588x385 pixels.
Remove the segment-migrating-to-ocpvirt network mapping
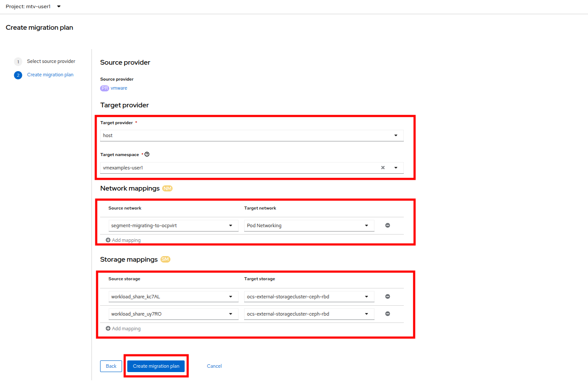click(387, 225)
